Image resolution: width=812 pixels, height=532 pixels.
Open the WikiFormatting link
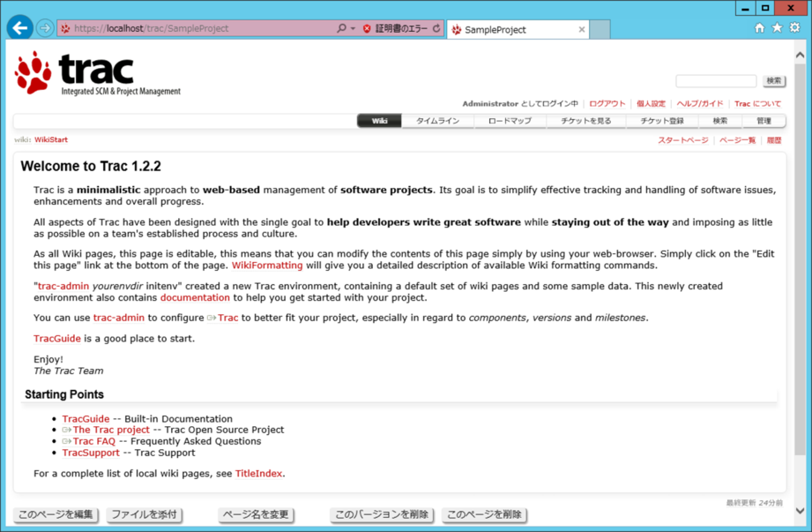(x=267, y=266)
